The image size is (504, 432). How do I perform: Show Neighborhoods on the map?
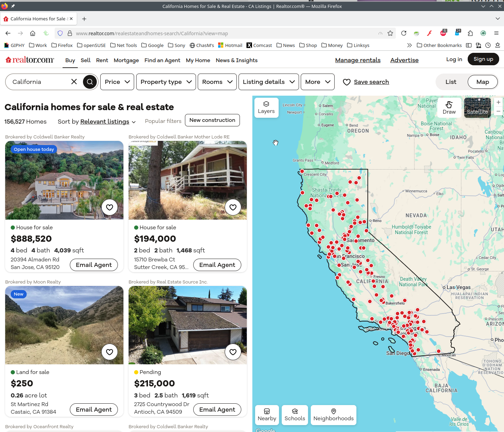pyautogui.click(x=333, y=415)
